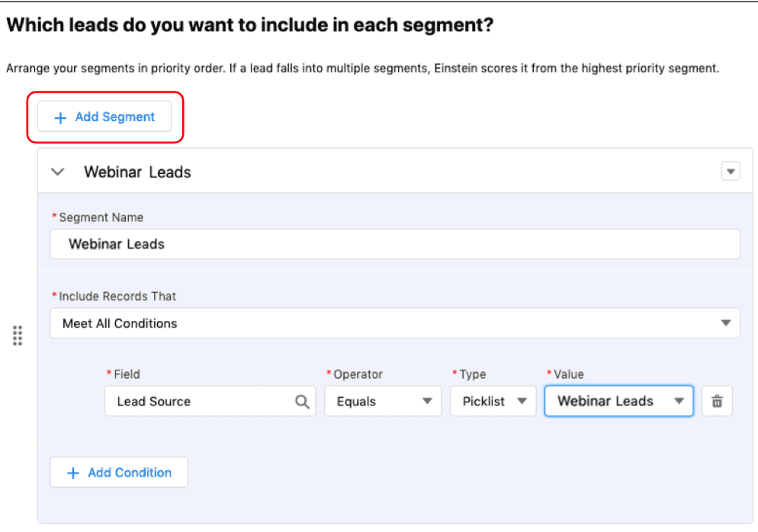Open the Include Records That dropdown
The width and height of the screenshot is (758, 532).
394,323
